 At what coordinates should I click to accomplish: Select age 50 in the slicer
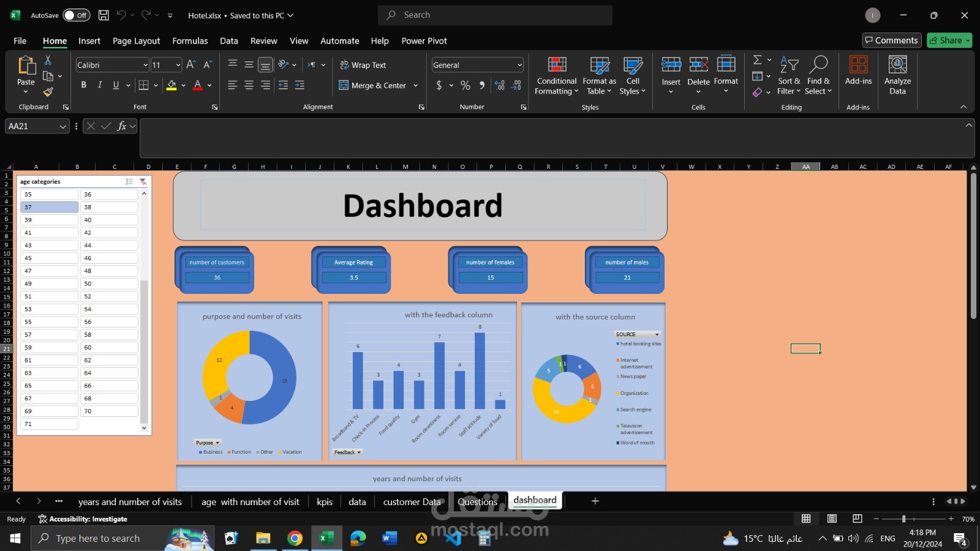109,283
